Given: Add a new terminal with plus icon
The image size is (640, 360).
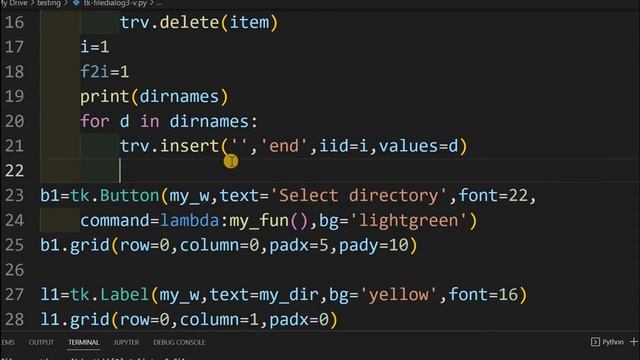Looking at the screenshot, I should click(x=633, y=341).
